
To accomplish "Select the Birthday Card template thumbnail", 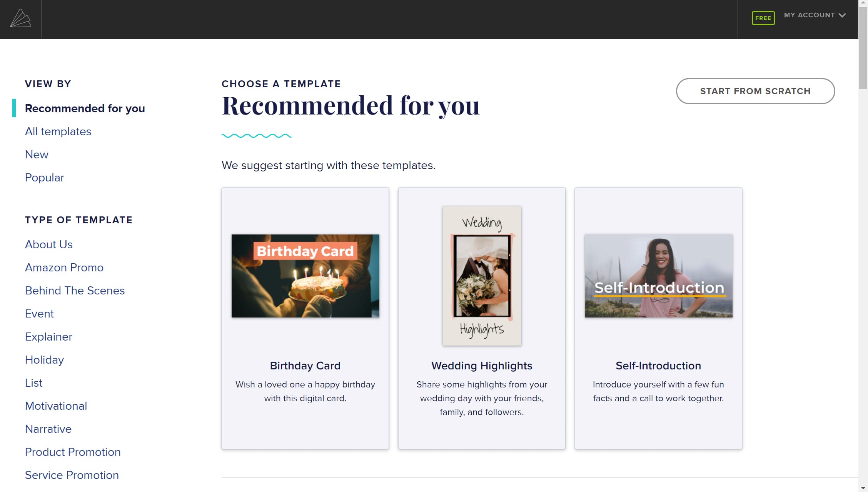I will coord(305,276).
